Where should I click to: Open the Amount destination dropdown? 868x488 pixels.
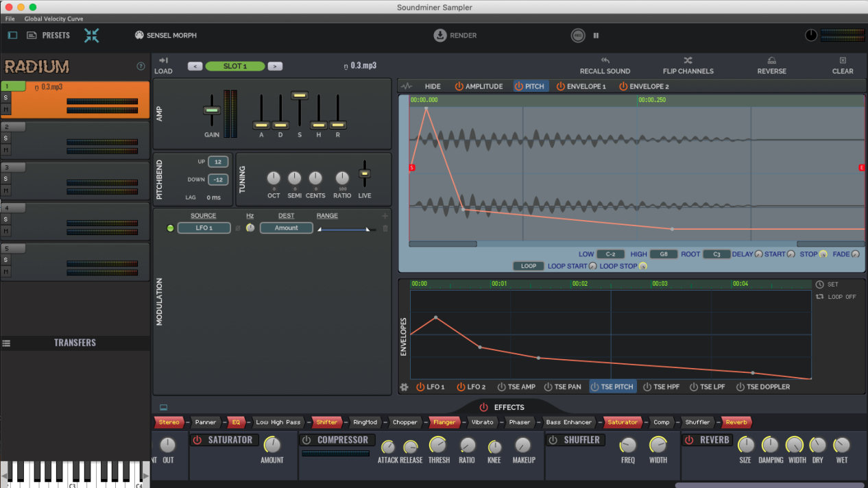pos(286,228)
